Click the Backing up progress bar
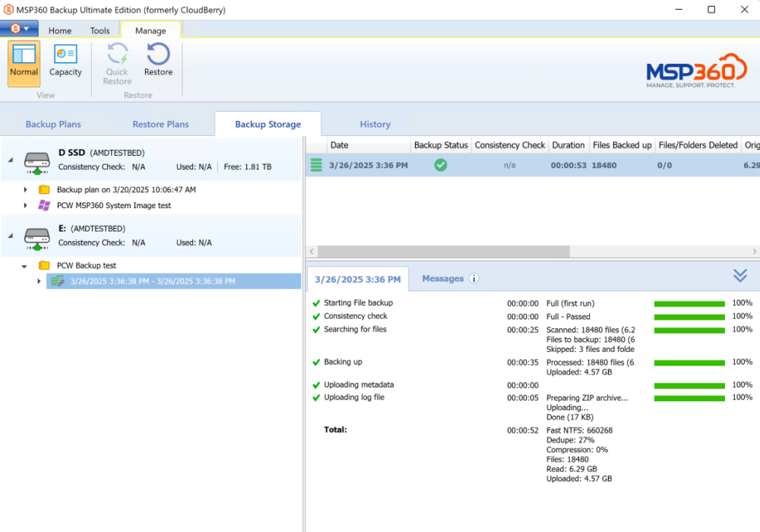The height and width of the screenshot is (532, 760). point(689,363)
